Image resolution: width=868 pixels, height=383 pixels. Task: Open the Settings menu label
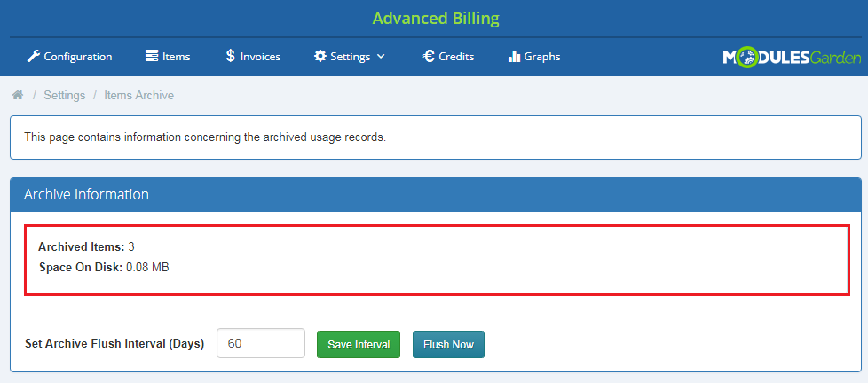(351, 57)
